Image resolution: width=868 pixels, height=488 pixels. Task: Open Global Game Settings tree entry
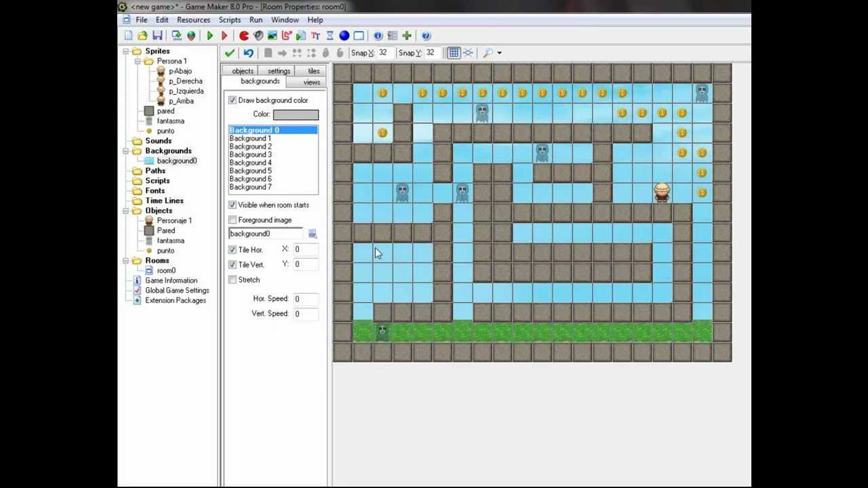point(176,291)
